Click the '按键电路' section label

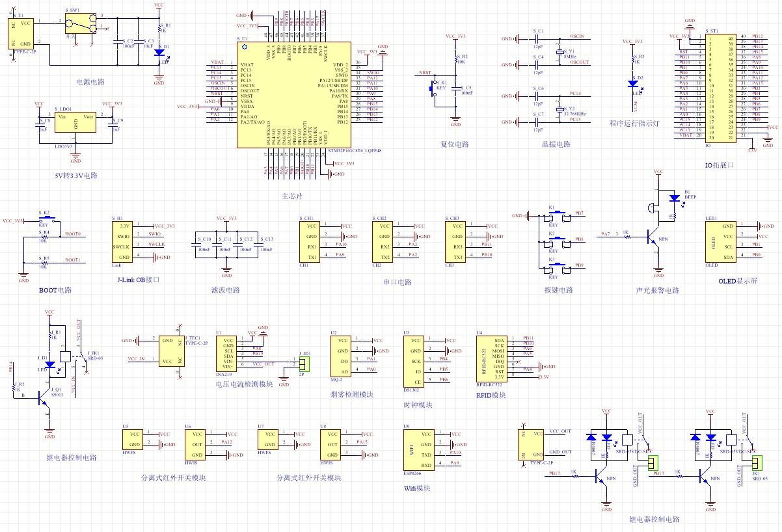559,290
